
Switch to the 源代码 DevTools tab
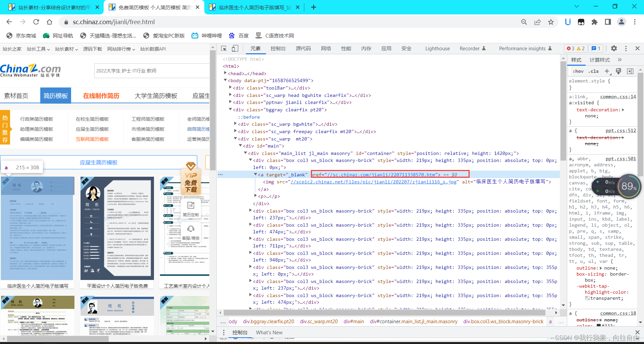click(x=303, y=49)
